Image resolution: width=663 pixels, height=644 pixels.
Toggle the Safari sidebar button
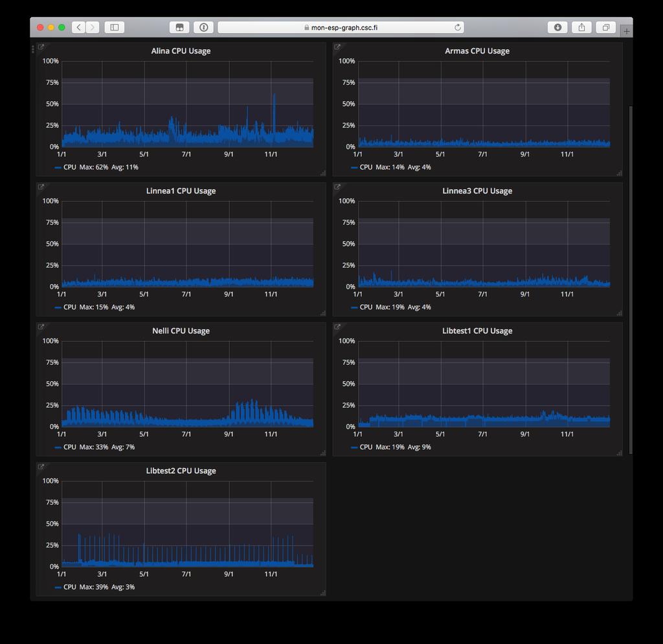pos(114,27)
